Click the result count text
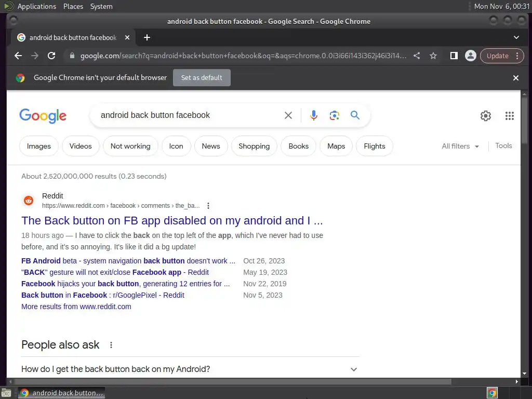Image resolution: width=532 pixels, height=399 pixels. point(94,177)
